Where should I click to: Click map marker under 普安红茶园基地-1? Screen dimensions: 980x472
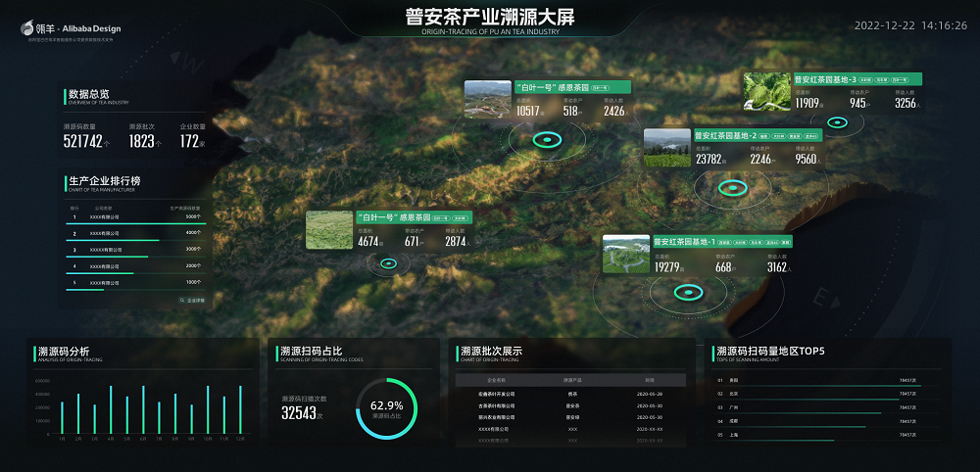click(688, 291)
